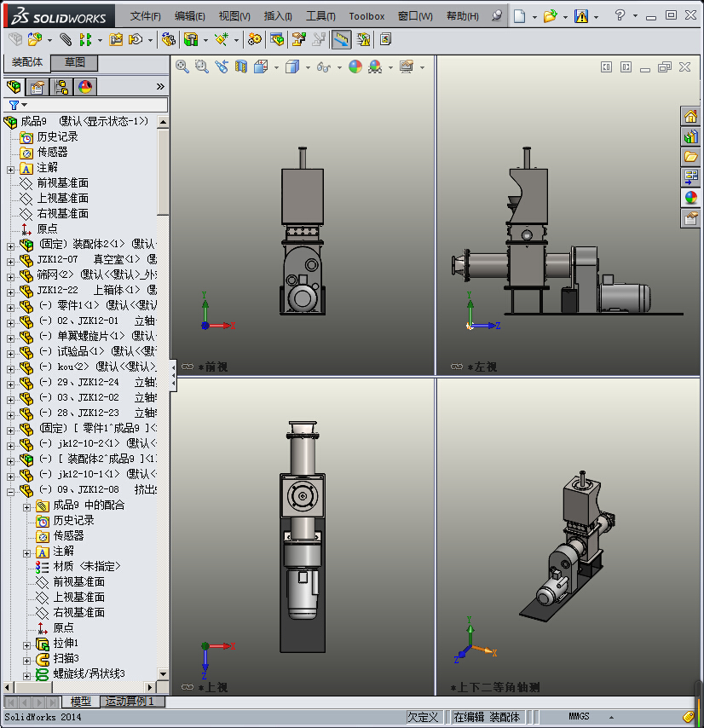Image resolution: width=704 pixels, height=728 pixels.
Task: Open the display style dropdown arrow
Action: [x=309, y=68]
